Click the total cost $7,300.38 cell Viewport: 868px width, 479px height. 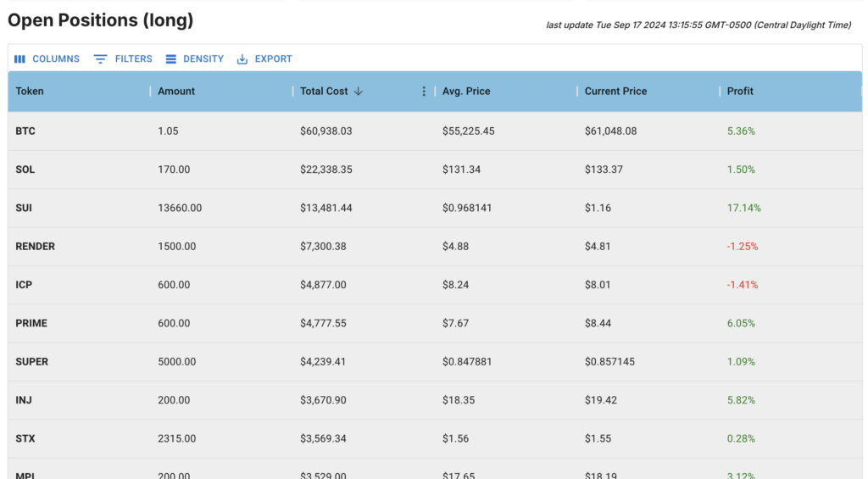coord(364,247)
